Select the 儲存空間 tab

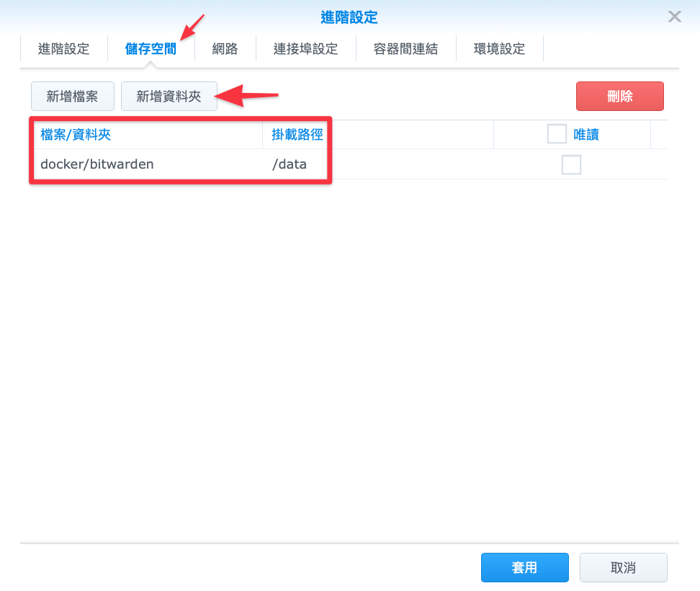coord(151,49)
